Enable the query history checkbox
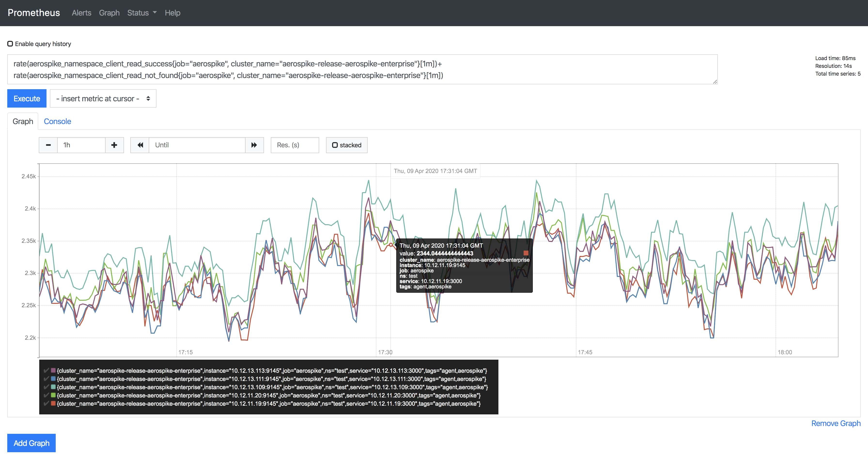The image size is (868, 459). click(10, 44)
